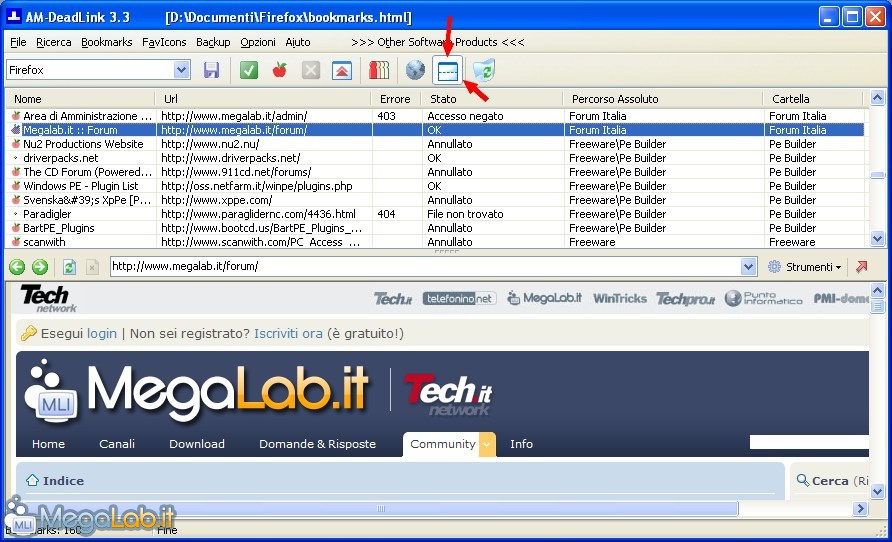Select the driverpacks.net bookmark row
892x542 pixels.
point(436,158)
